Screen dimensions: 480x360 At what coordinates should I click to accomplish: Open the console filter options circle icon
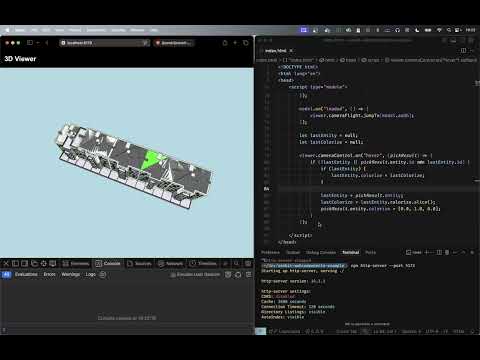click(x=103, y=274)
